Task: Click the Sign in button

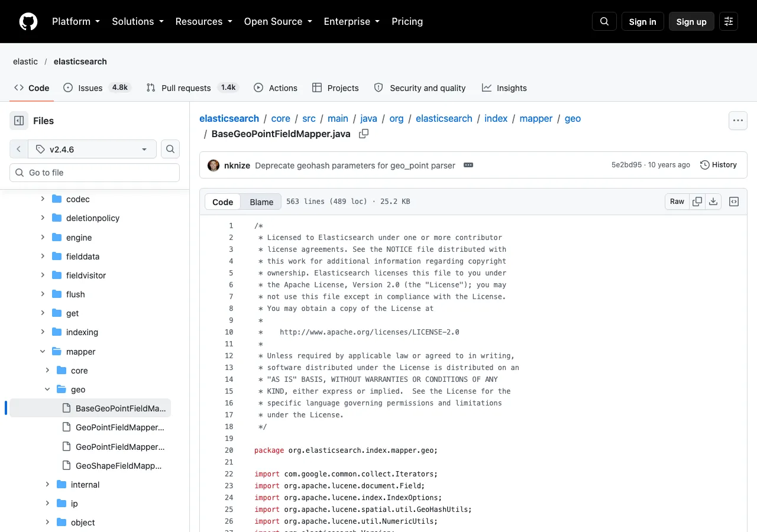Action: [643, 21]
